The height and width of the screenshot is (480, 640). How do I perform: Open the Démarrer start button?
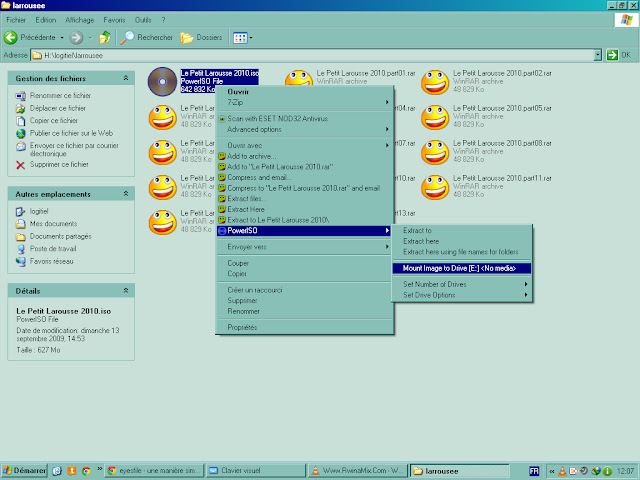coord(24,471)
